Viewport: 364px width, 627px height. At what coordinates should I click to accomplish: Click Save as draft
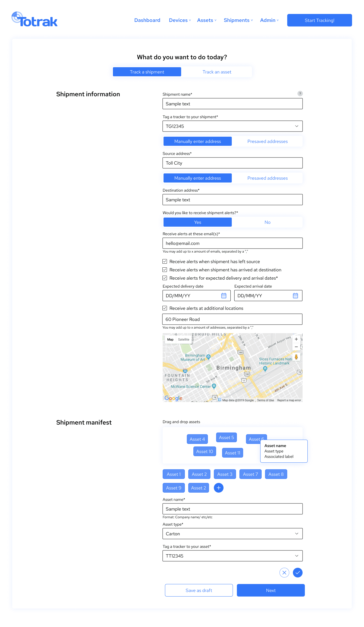tap(199, 590)
